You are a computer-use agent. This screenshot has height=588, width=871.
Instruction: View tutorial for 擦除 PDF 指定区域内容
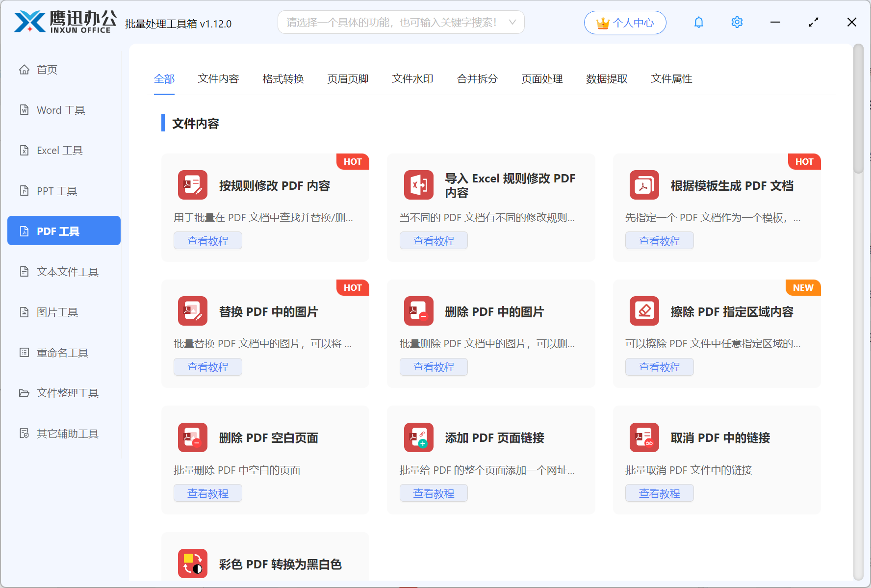[659, 367]
